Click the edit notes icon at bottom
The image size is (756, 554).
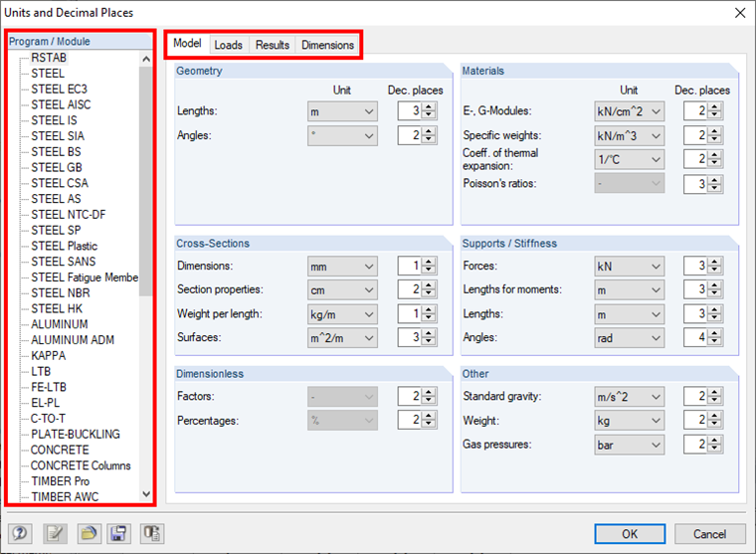point(55,533)
